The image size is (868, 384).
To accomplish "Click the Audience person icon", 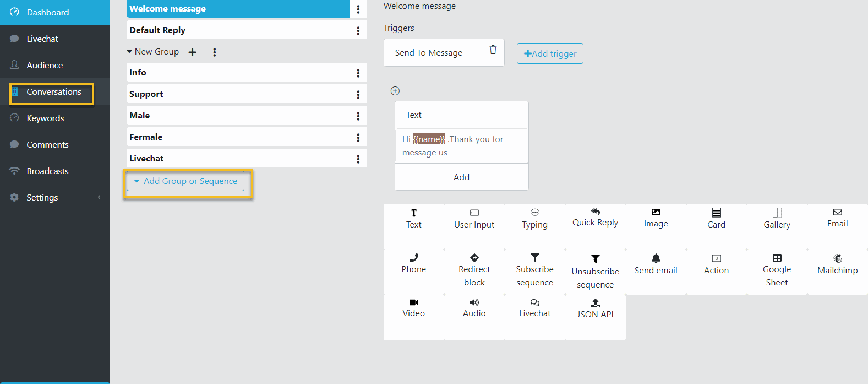I will pos(14,65).
